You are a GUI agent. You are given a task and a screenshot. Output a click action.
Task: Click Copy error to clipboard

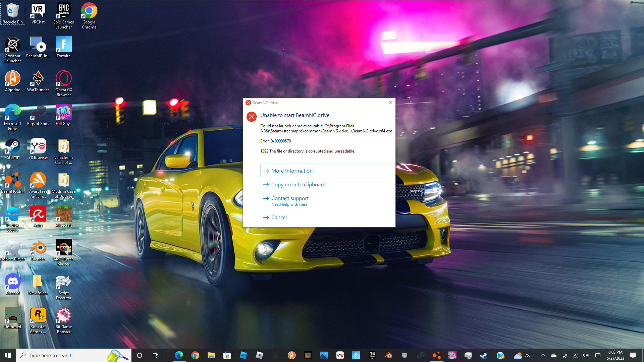pyautogui.click(x=298, y=185)
